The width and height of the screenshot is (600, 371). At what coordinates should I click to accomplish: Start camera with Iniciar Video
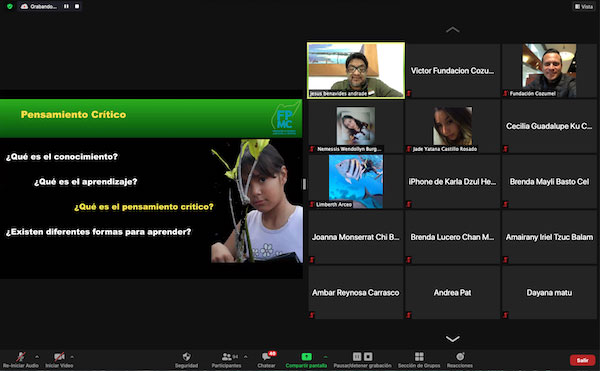[x=59, y=360]
